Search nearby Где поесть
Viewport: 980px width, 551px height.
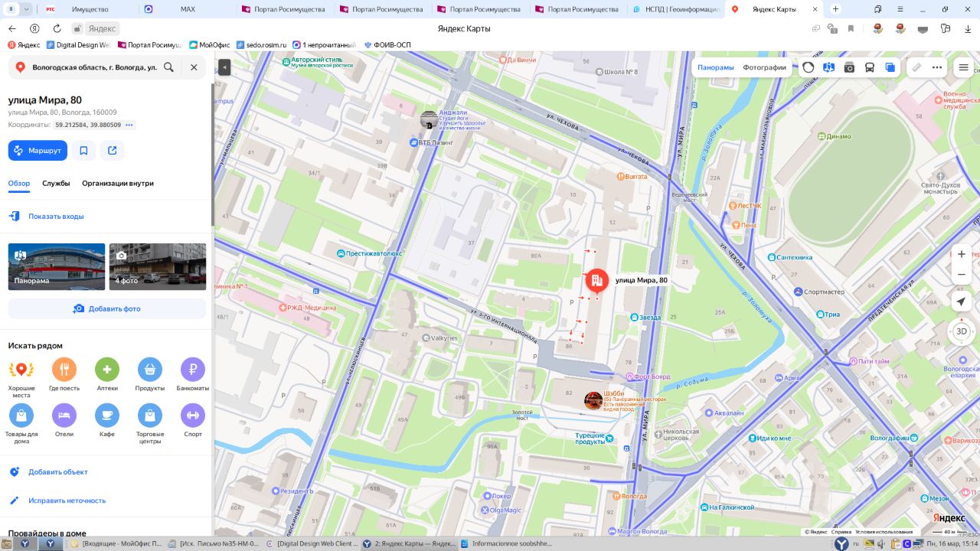pyautogui.click(x=64, y=376)
